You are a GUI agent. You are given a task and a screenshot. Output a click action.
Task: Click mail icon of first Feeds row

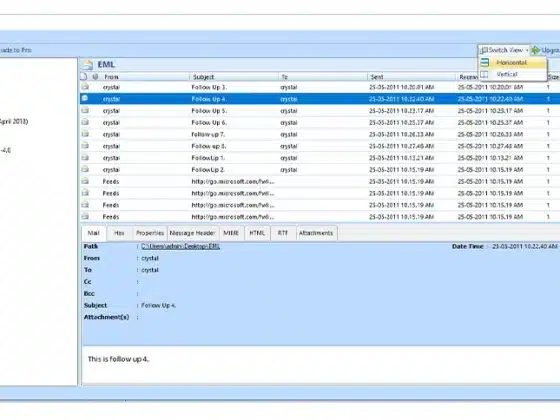pyautogui.click(x=85, y=181)
